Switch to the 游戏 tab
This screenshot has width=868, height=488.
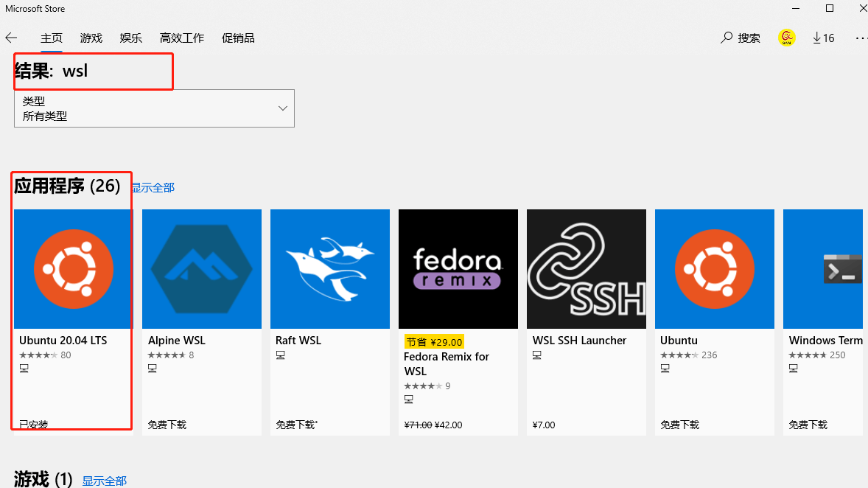coord(91,38)
